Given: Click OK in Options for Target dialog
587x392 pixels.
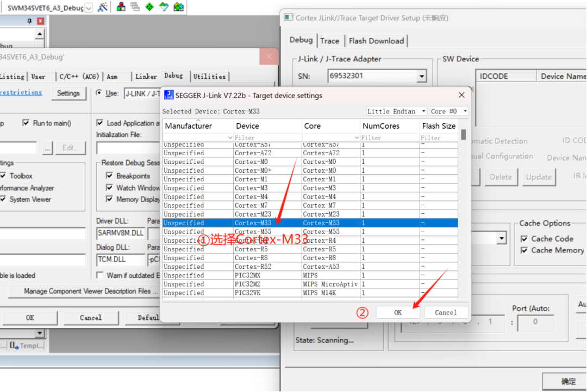Looking at the screenshot, I should click(x=30, y=318).
